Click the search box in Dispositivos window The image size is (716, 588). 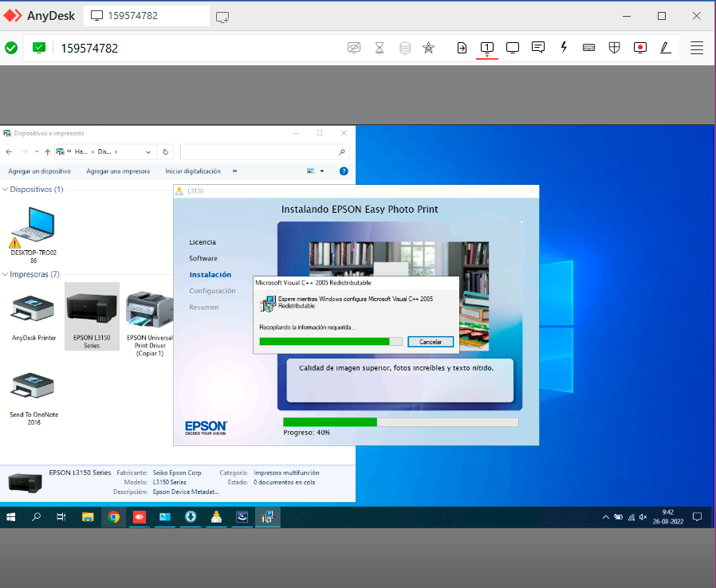[259, 151]
